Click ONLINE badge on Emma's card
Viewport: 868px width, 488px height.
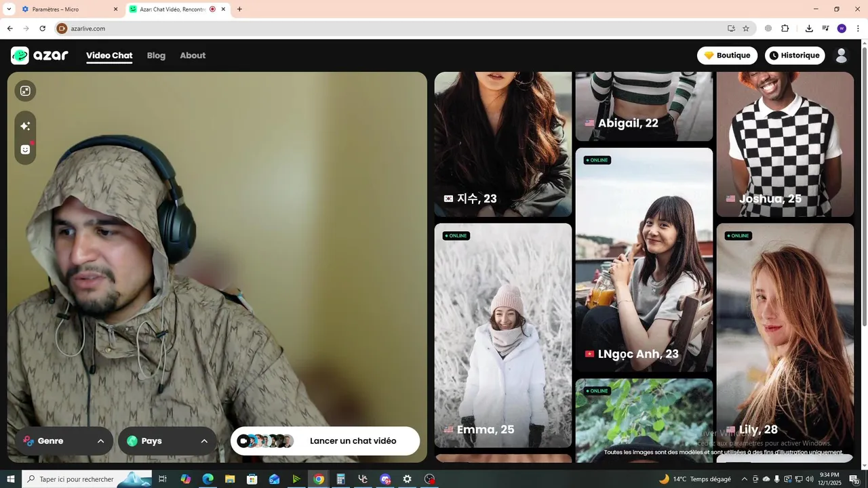[x=456, y=236]
